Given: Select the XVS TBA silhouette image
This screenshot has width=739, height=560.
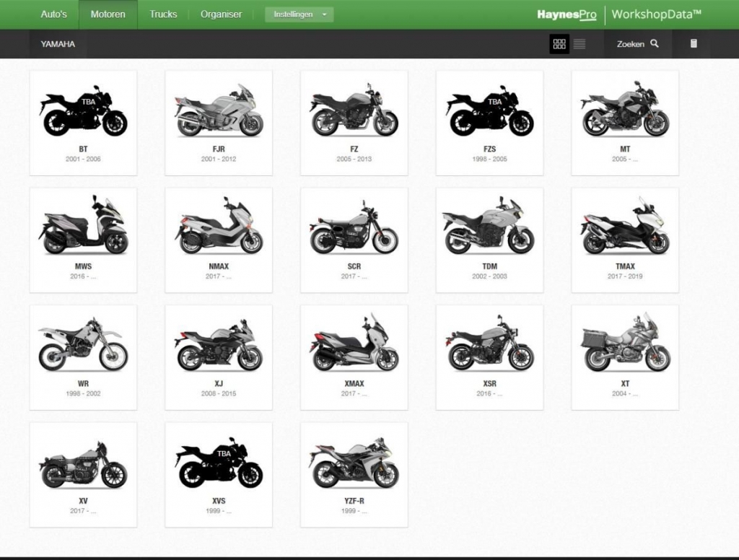Looking at the screenshot, I should (219, 463).
